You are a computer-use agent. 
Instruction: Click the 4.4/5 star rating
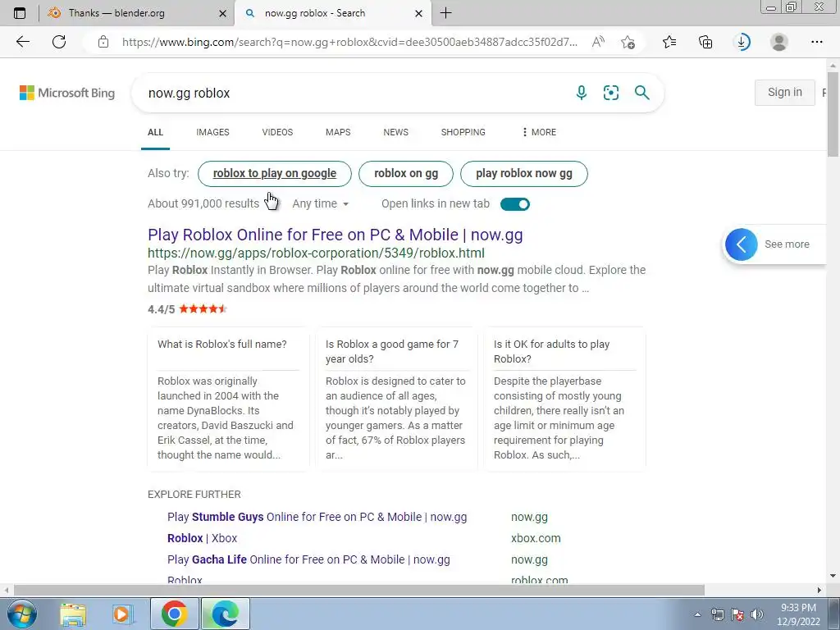188,309
